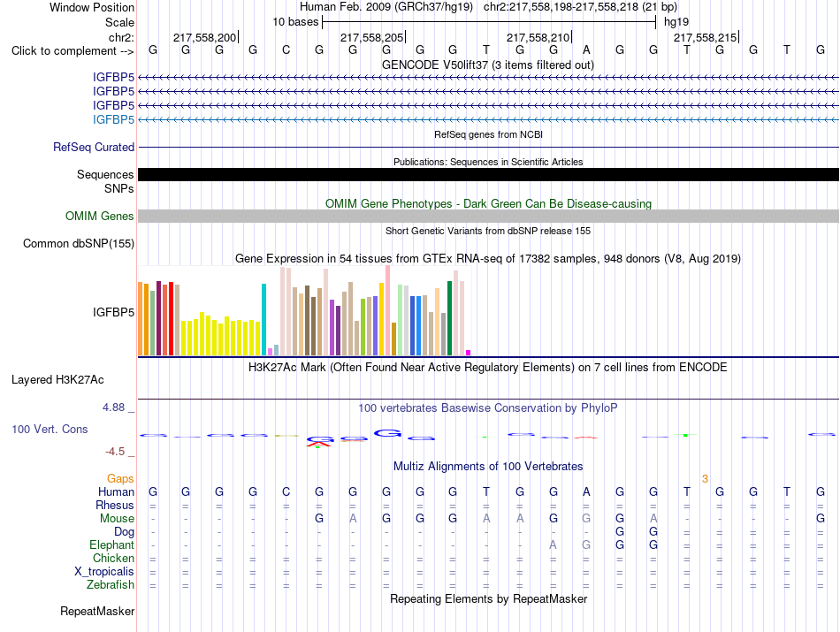Click the 217,558,205 ruler coordinate
840x632 pixels.
tap(371, 37)
